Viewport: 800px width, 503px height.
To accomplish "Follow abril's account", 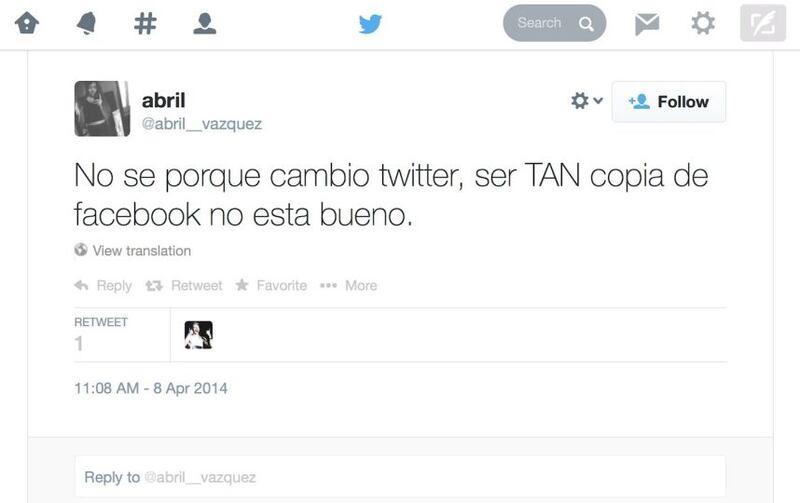I will 668,102.
